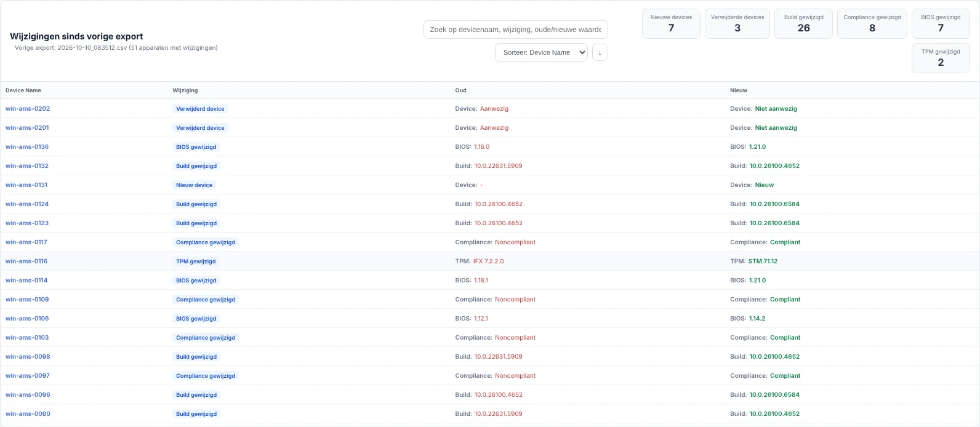980x427 pixels.
Task: Open the Sorteer: Device Name dropdown
Action: coord(541,52)
